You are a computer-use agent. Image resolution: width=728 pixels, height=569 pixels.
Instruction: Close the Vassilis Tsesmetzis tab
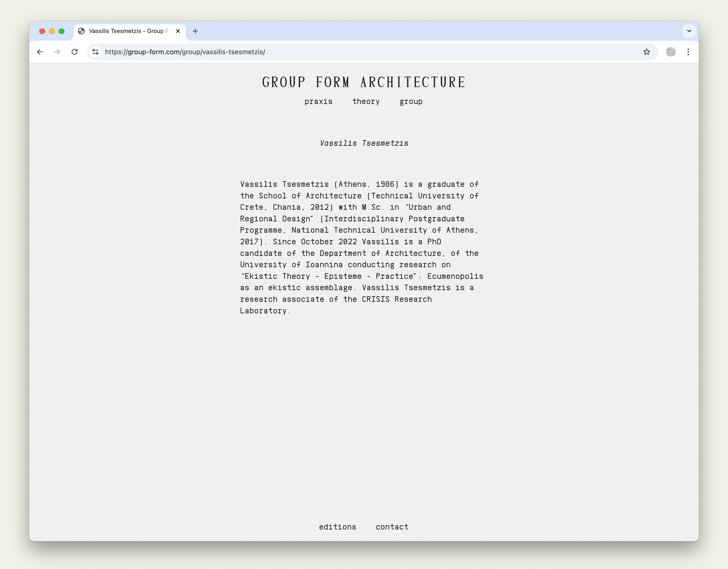point(178,31)
